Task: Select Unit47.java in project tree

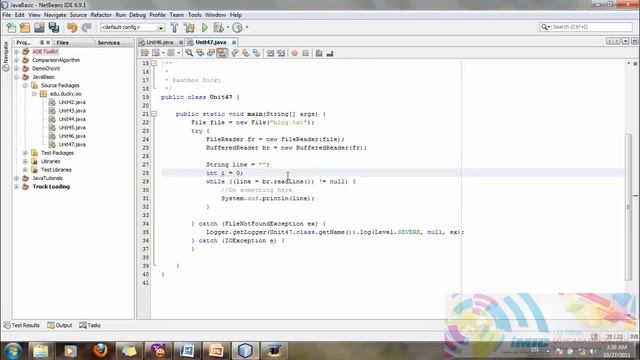Action: pos(72,144)
